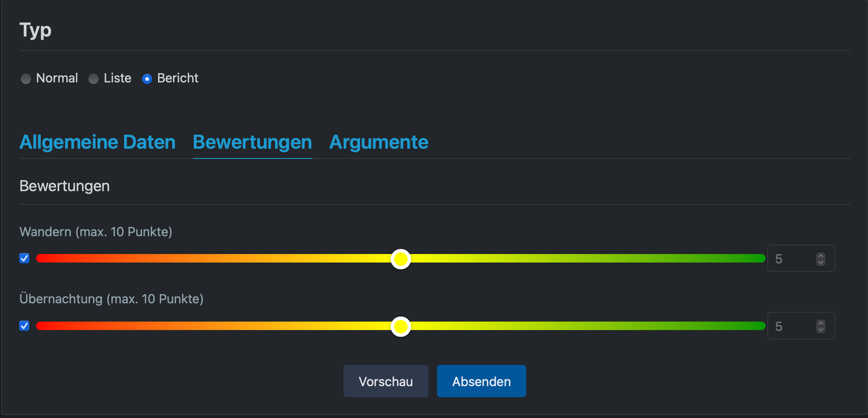
Task: Click the Übernachtung slider's yellow handle
Action: pyautogui.click(x=401, y=326)
